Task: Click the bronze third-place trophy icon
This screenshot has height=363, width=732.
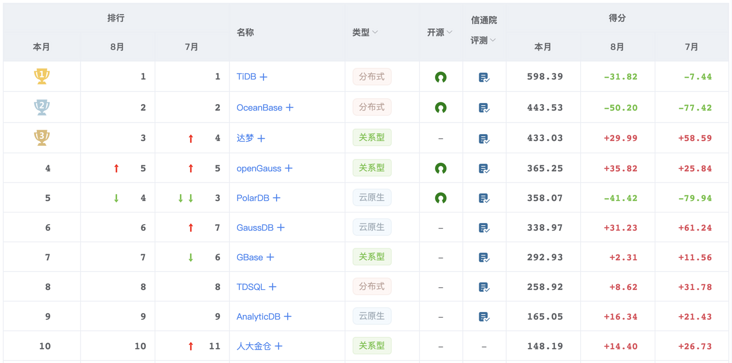Action: click(x=42, y=138)
